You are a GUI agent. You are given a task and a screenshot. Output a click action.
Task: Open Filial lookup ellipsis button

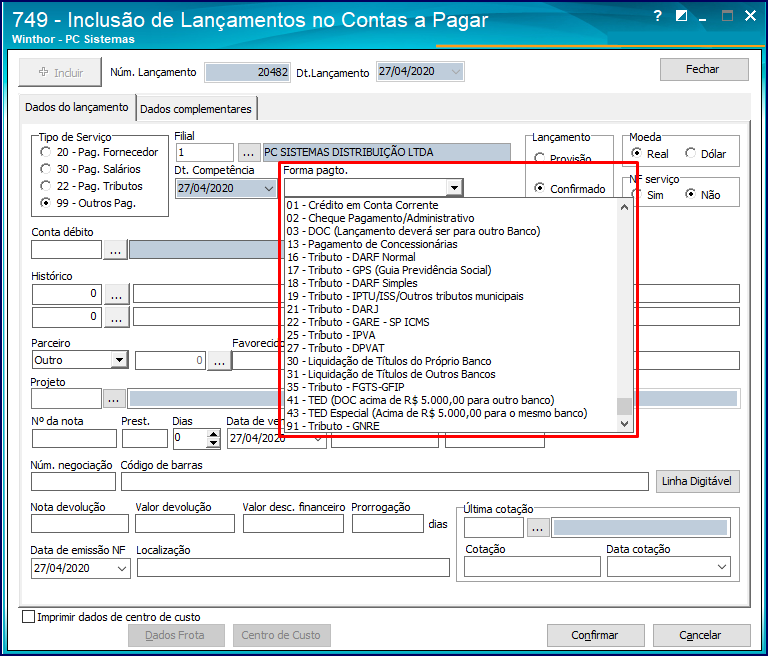249,152
